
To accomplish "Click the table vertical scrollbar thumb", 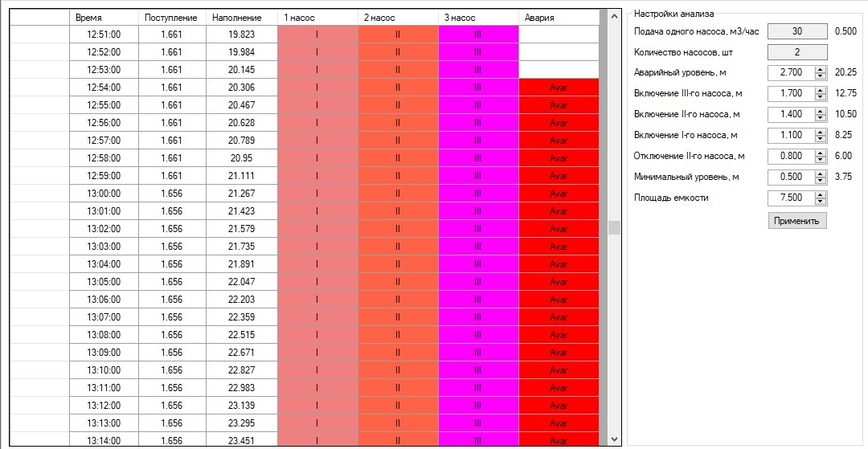I will (614, 228).
